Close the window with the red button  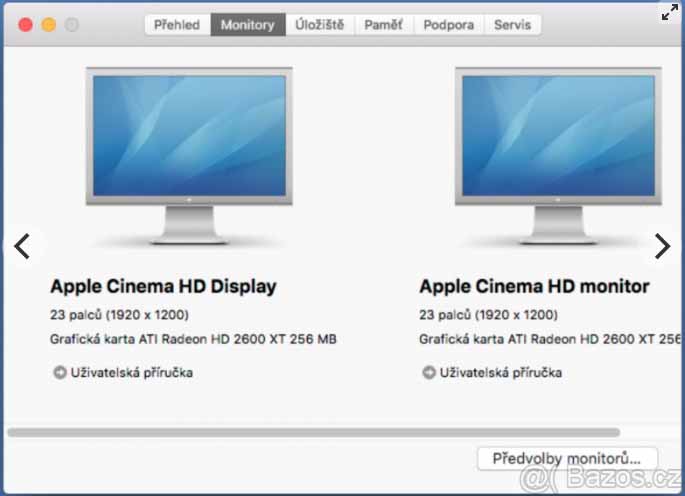(x=25, y=24)
